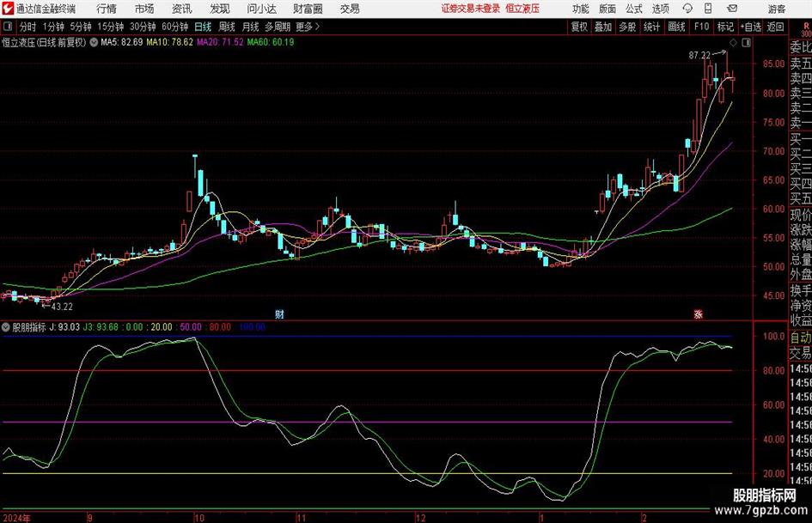812x523 pixels.
Task: Click the 游客 user label
Action: 777,9
